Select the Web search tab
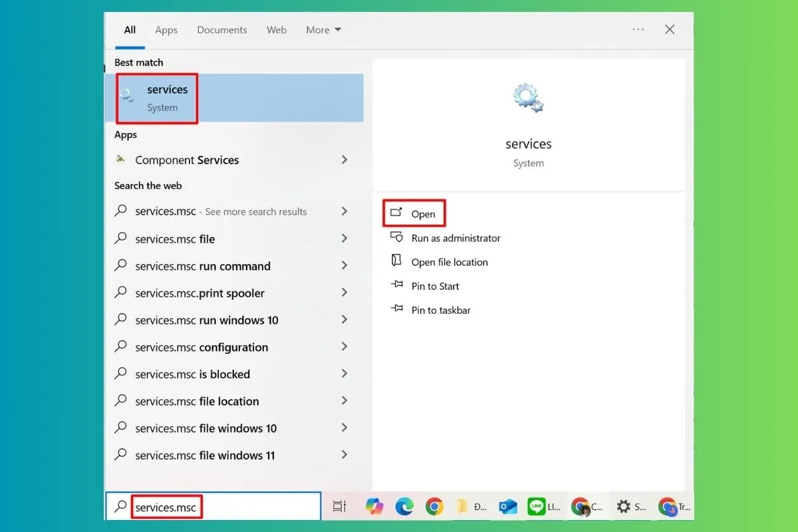This screenshot has width=798, height=532. pos(277,30)
